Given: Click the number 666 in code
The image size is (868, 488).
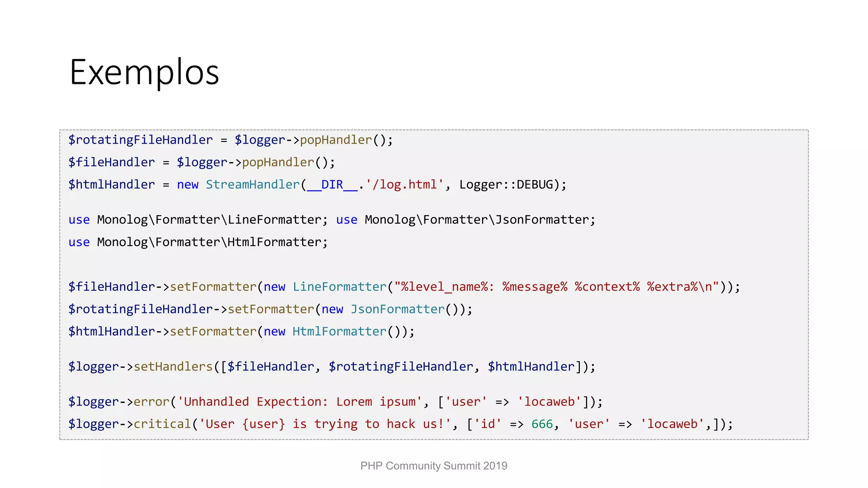Looking at the screenshot, I should [542, 424].
